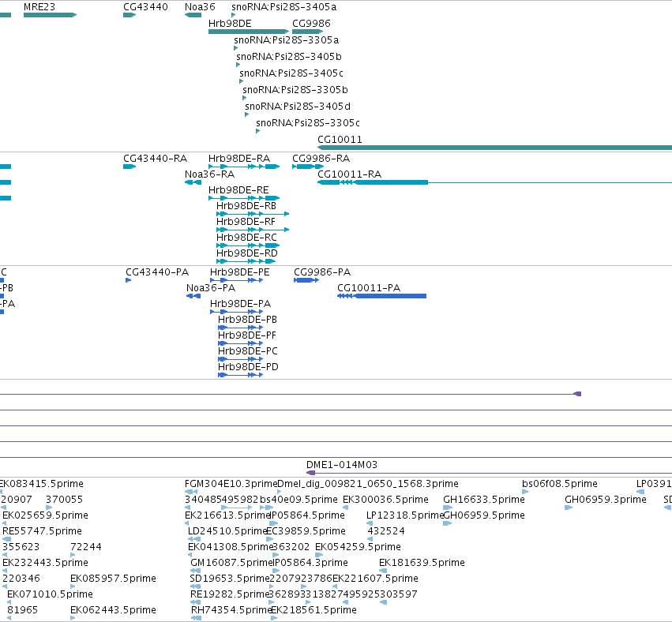
Task: Select the Hrb98DE-PE protein
Action: coord(237,280)
